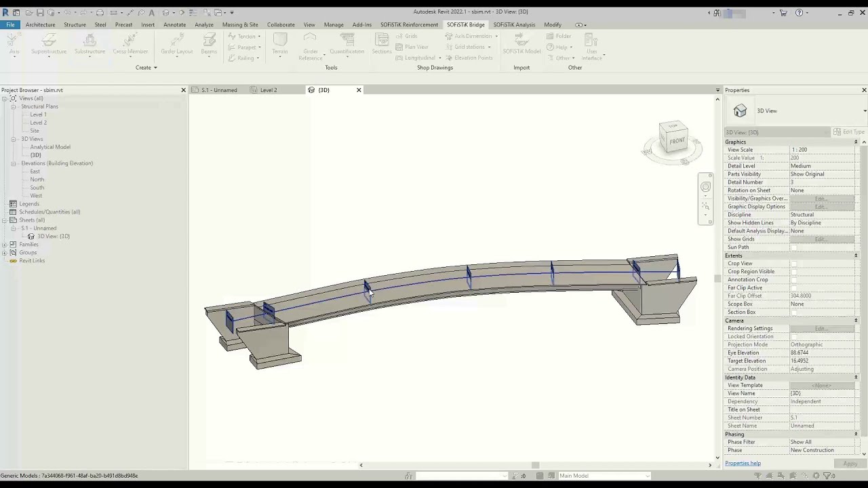Image resolution: width=868 pixels, height=488 pixels.
Task: Click the Axis tool in ribbon
Action: click(14, 44)
